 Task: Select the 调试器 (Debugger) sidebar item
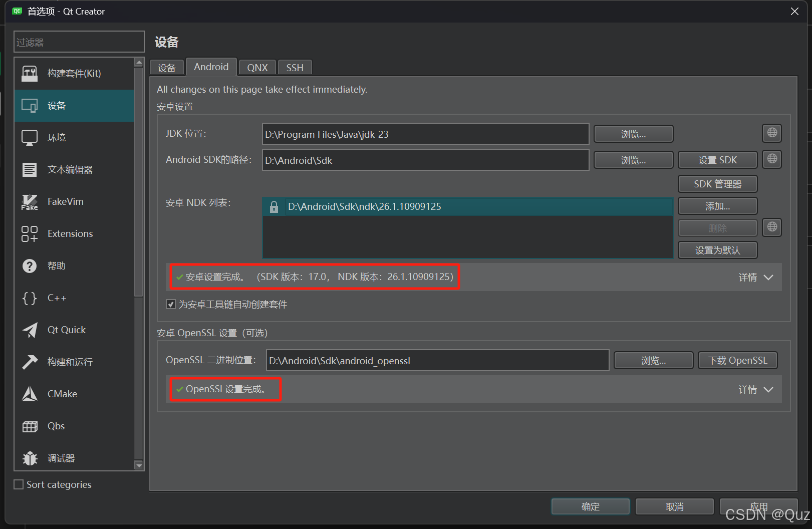(61, 458)
